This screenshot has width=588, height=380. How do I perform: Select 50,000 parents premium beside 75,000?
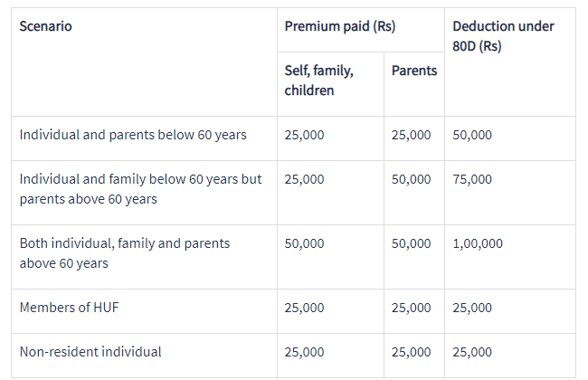point(411,179)
